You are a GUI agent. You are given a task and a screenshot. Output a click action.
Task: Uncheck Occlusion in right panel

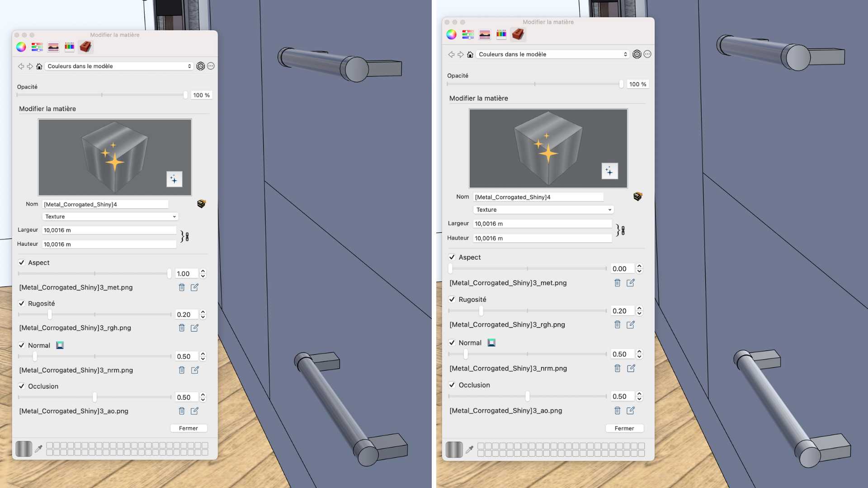[x=452, y=385]
